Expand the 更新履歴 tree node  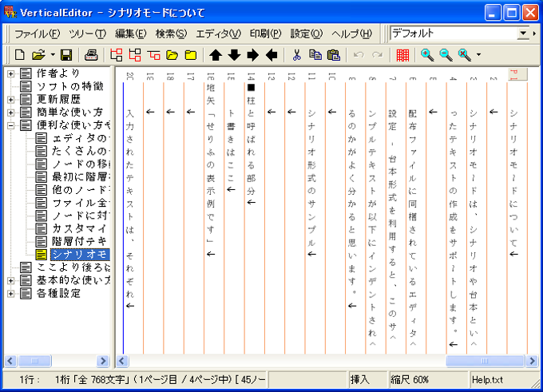[x=10, y=99]
